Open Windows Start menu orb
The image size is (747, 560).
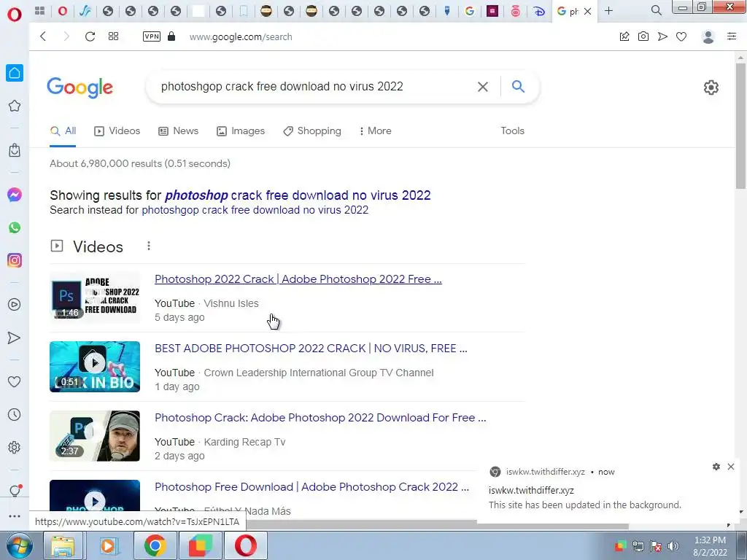point(19,545)
